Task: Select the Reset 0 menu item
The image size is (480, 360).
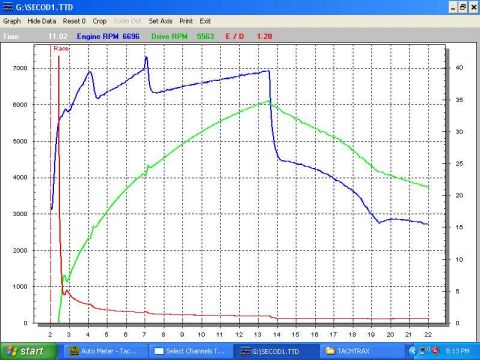Action: coord(74,21)
